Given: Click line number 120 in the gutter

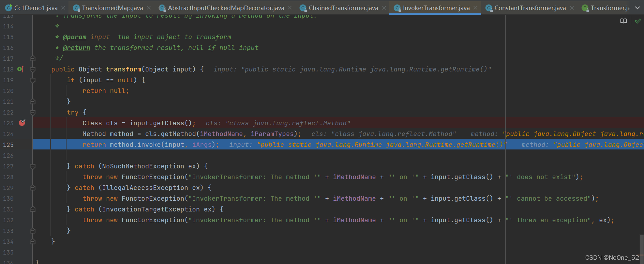Looking at the screenshot, I should [x=8, y=91].
